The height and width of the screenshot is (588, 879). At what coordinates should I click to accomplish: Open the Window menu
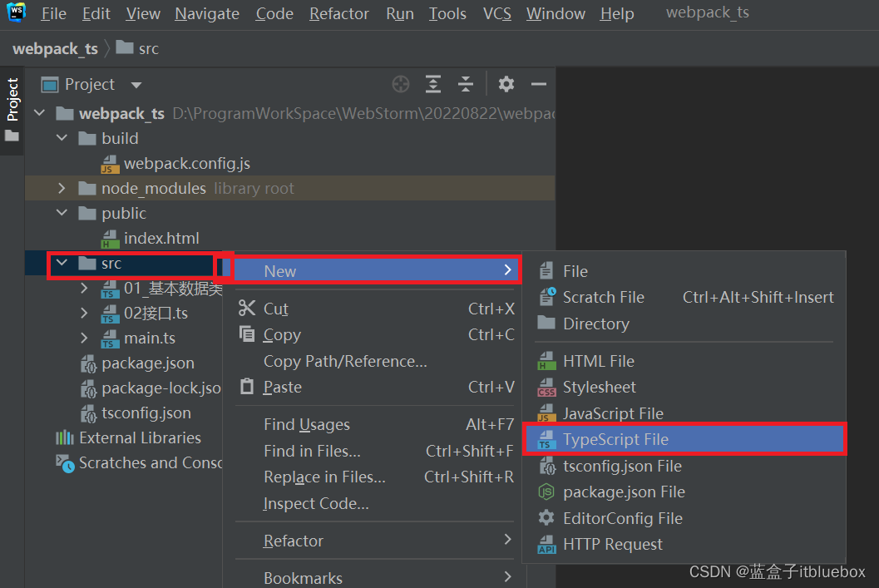(556, 13)
